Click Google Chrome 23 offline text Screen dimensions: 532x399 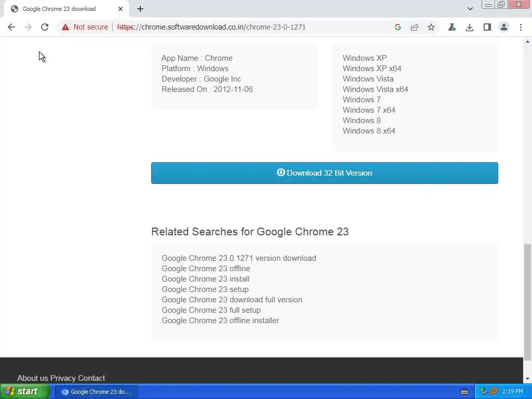(x=206, y=269)
